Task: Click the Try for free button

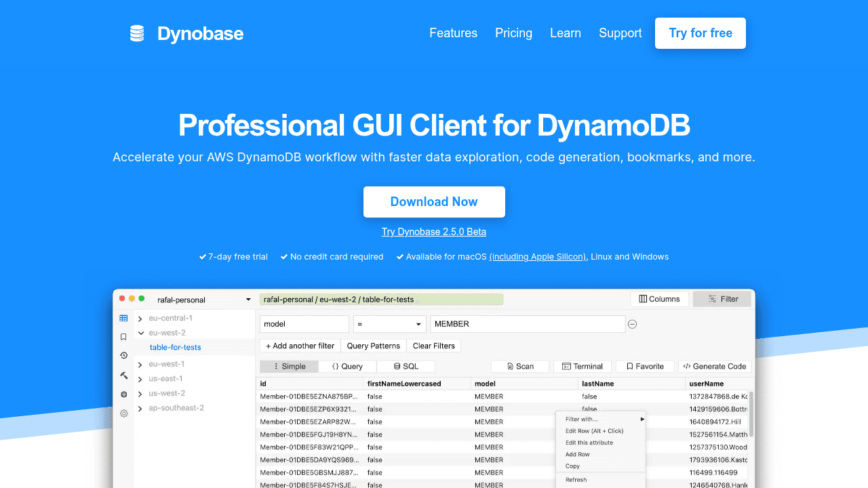Action: click(x=701, y=33)
